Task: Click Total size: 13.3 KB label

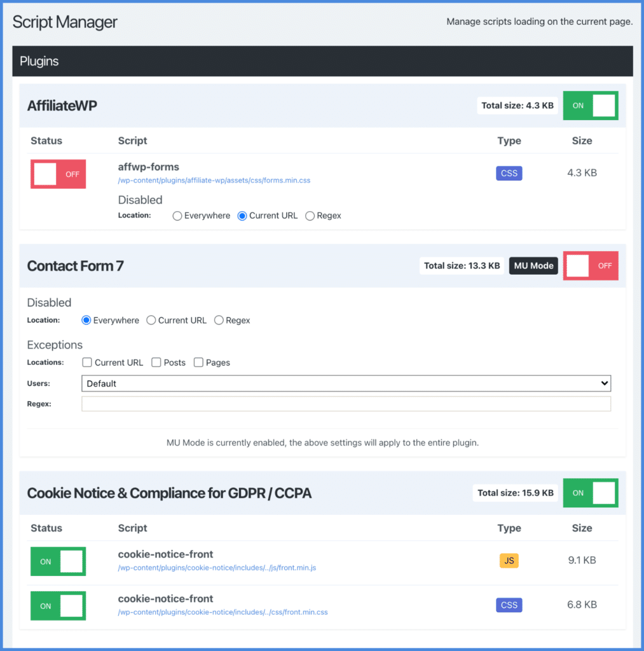Action: [462, 266]
